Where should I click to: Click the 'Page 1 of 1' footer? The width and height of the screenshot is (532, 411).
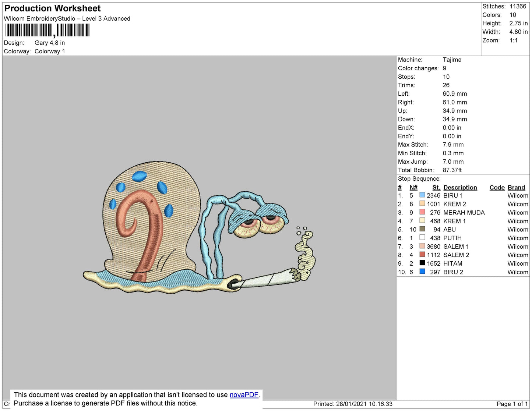(512, 404)
